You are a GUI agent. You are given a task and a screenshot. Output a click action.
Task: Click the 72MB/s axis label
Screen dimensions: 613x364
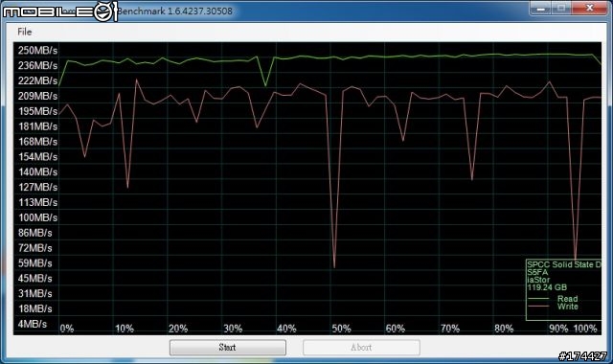pyautogui.click(x=34, y=248)
